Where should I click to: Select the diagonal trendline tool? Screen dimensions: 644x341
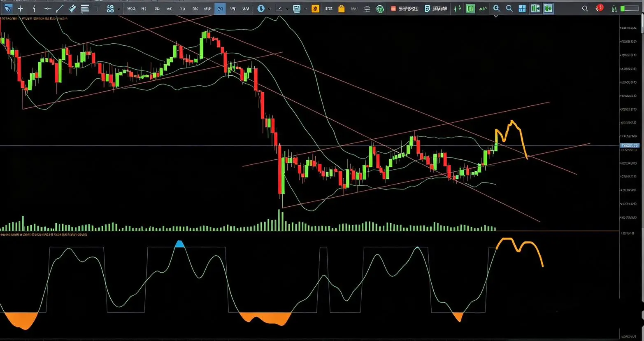click(60, 8)
